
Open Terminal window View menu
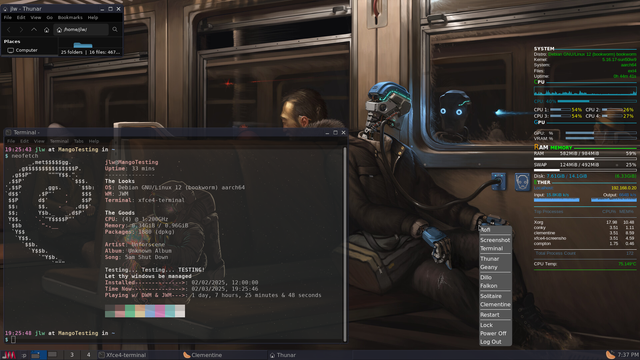coord(39,141)
